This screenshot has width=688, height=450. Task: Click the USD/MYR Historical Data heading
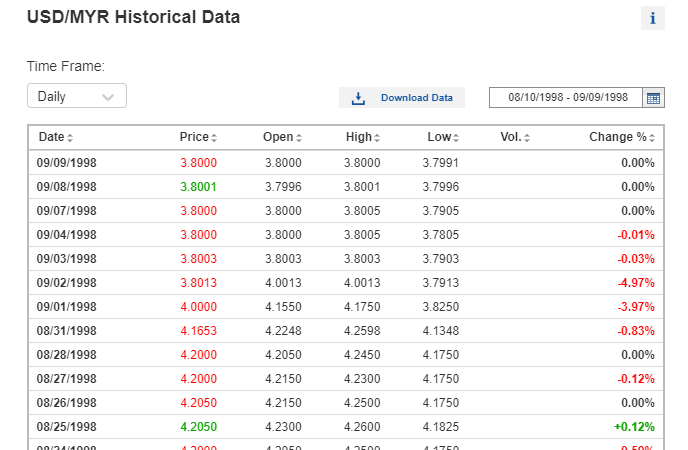pos(133,18)
